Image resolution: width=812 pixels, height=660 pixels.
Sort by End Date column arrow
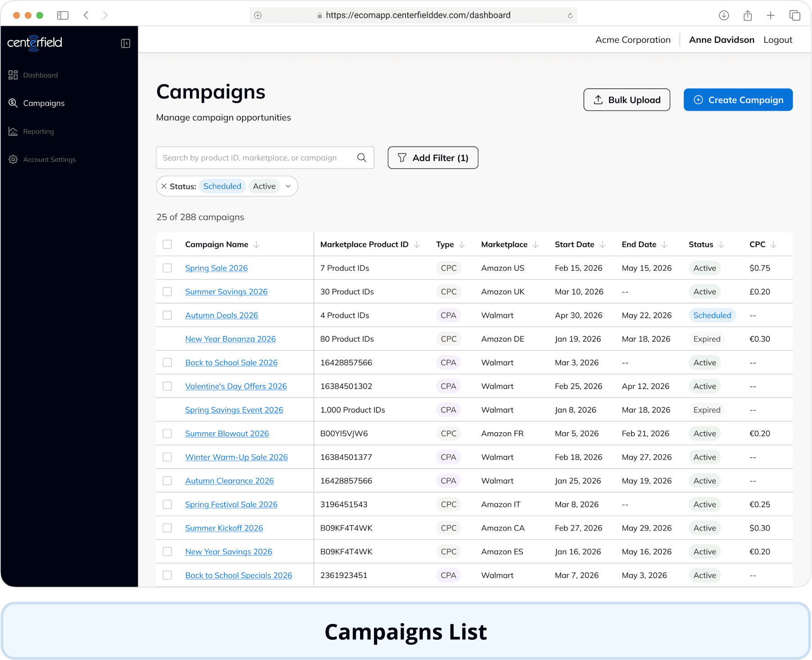tap(664, 244)
